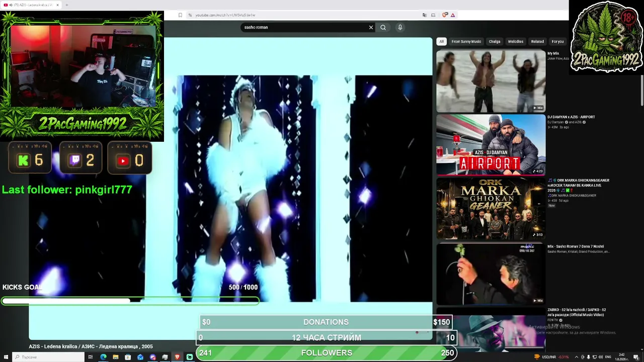Clear the YouTube search box text
Image resolution: width=644 pixels, height=362 pixels.
371,28
